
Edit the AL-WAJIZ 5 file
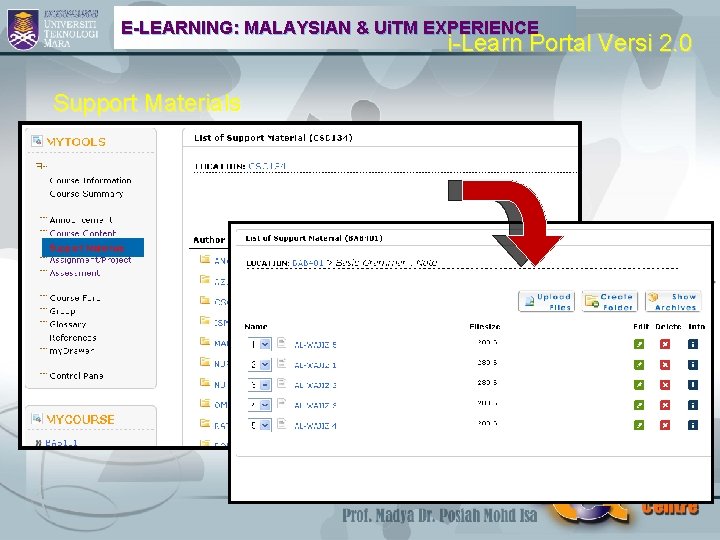pos(638,344)
